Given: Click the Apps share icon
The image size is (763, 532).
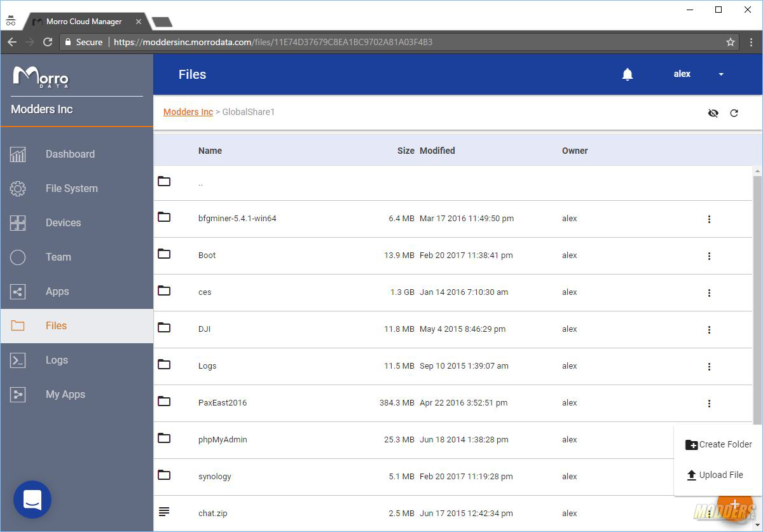Looking at the screenshot, I should [x=18, y=291].
